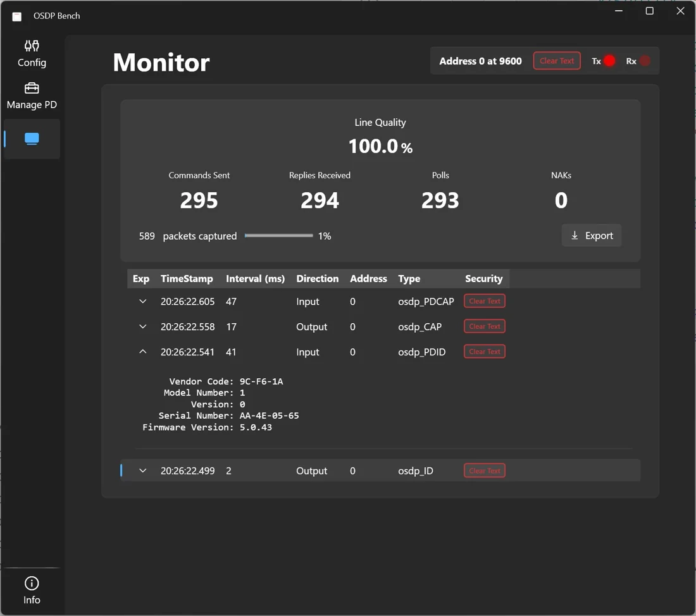
Task: Click the osdp_PDCAP type cell
Action: [x=426, y=301]
